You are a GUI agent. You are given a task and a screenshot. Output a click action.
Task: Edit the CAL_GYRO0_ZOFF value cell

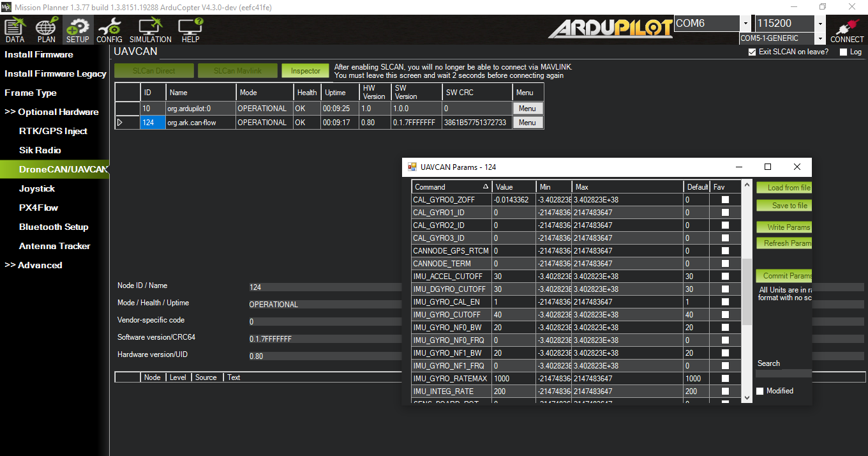(x=513, y=200)
